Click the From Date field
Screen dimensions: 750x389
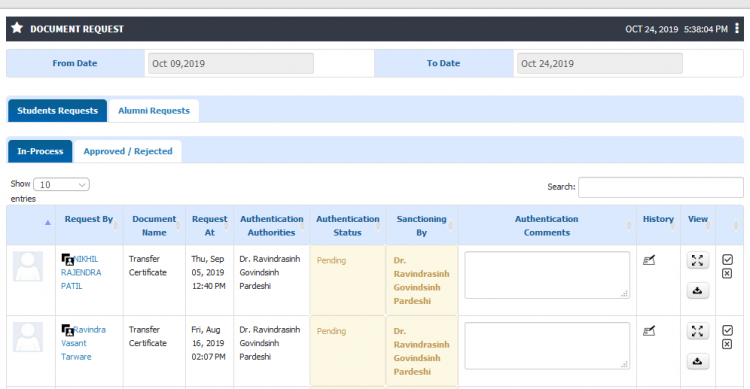pyautogui.click(x=231, y=64)
